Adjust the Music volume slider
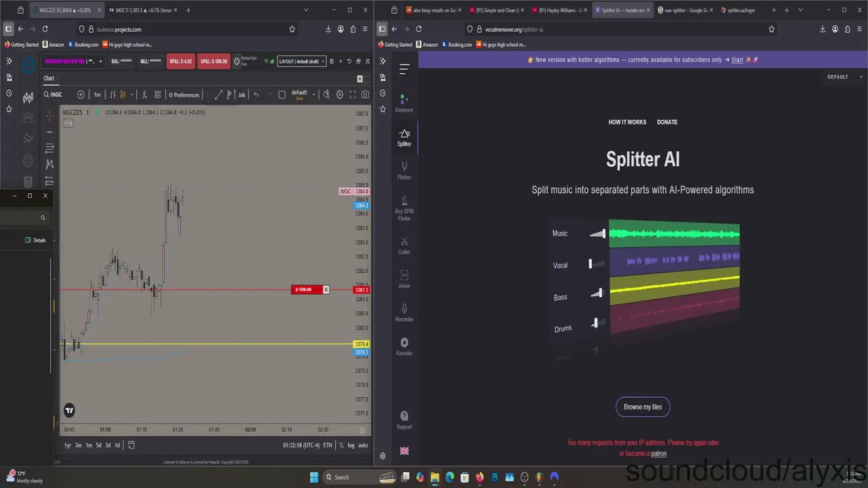 pyautogui.click(x=597, y=234)
